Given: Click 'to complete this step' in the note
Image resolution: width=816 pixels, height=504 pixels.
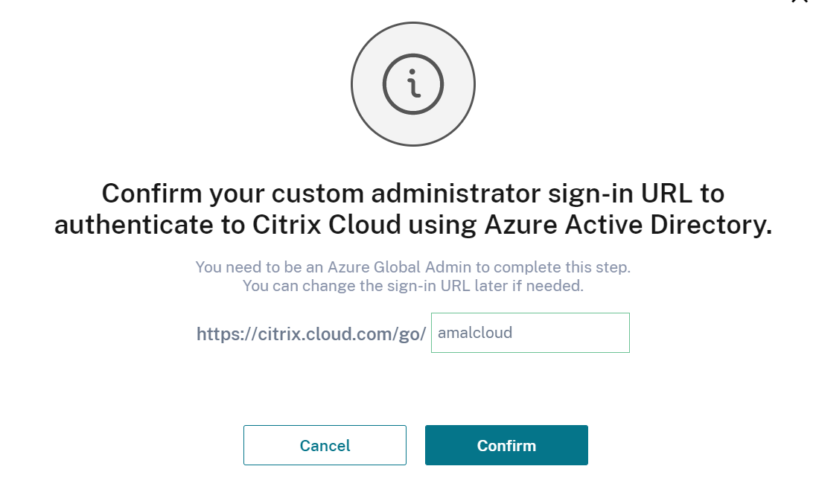Looking at the screenshot, I should 553,267.
